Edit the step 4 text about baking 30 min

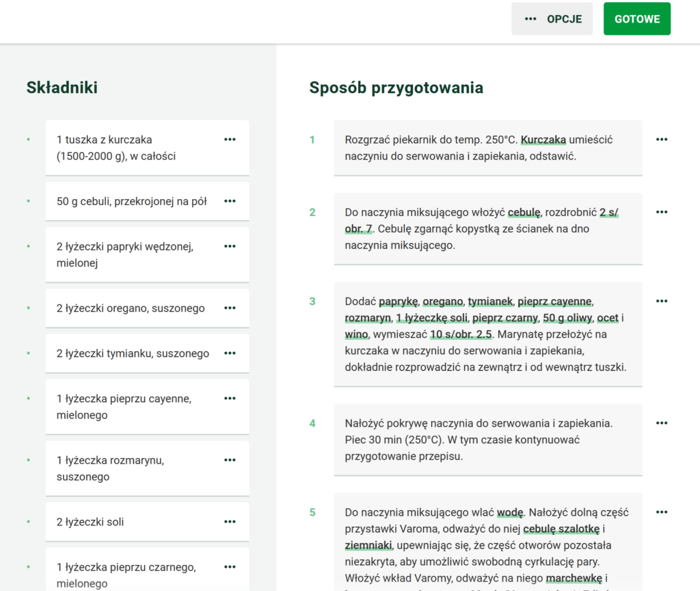479,439
